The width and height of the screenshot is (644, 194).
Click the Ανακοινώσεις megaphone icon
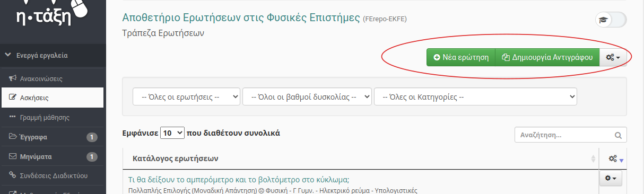(13, 78)
